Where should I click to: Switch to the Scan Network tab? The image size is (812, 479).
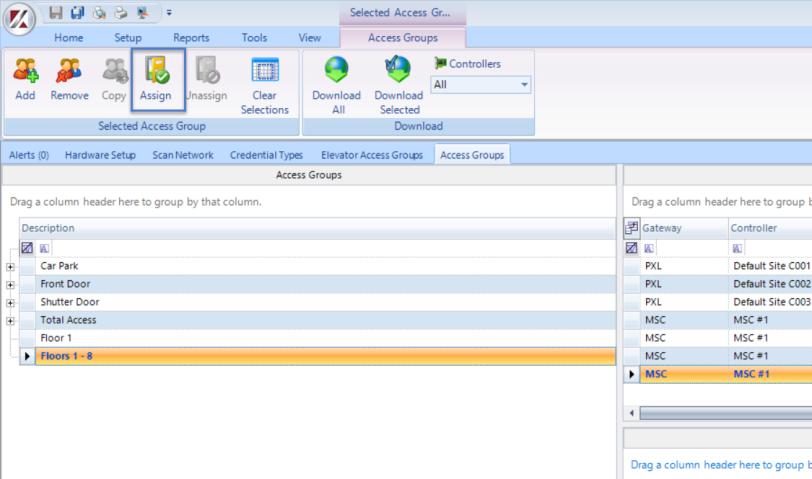pyautogui.click(x=183, y=155)
